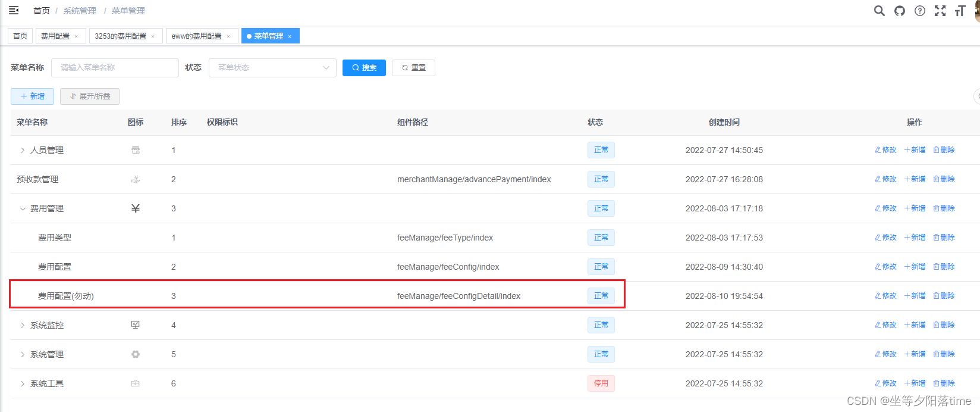Expand the 人员管理 tree row
Screen dimensions: 980x412
[x=23, y=150]
